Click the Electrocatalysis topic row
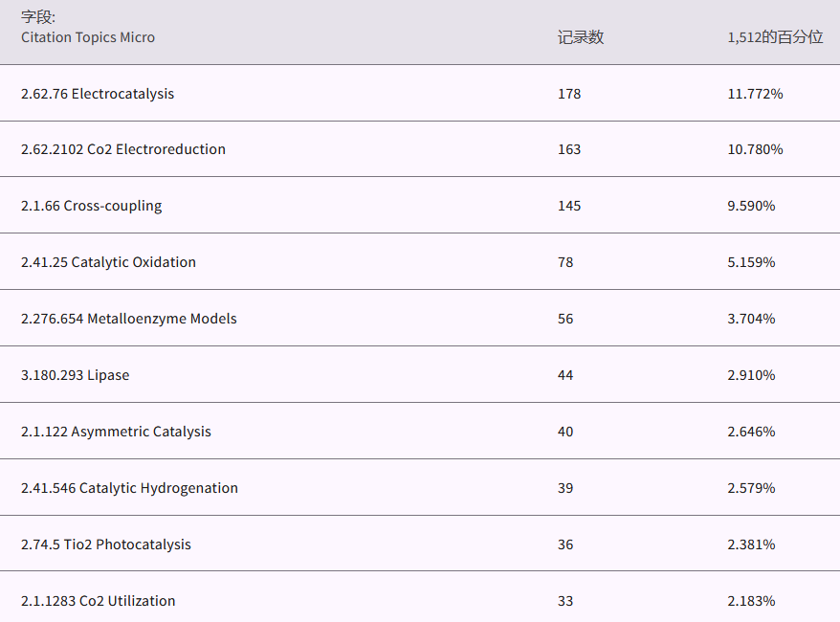The image size is (840, 622). [98, 94]
